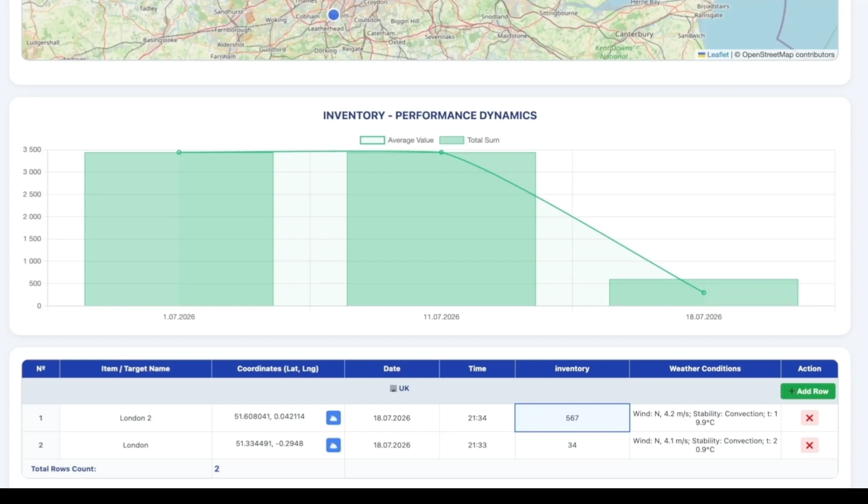This screenshot has width=868, height=504.
Task: Click the inventory column header
Action: pos(572,369)
